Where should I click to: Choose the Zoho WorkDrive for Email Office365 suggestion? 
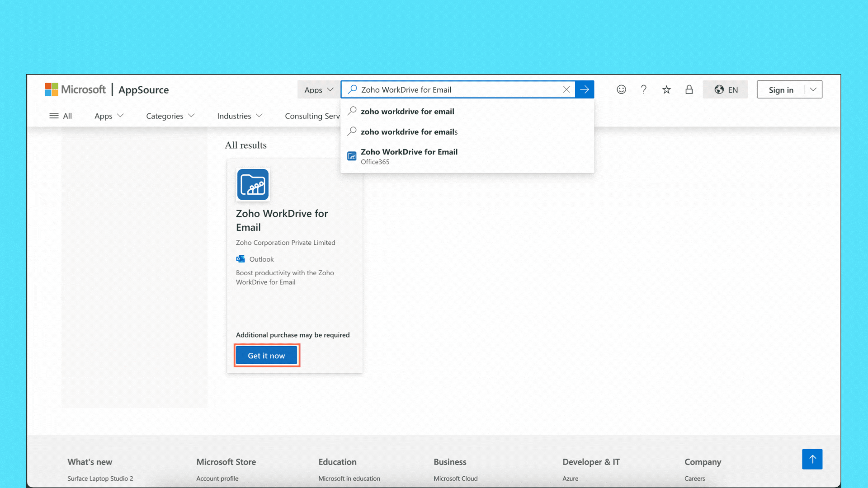point(467,156)
